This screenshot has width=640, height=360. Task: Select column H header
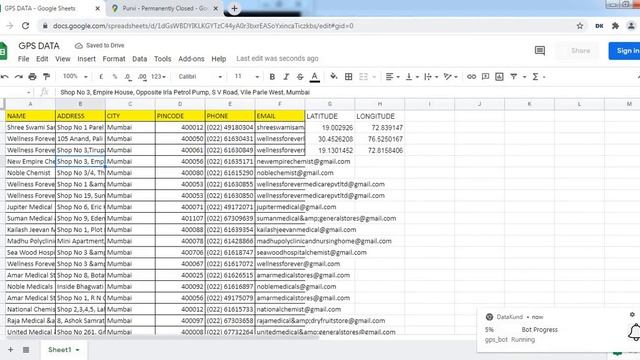(x=380, y=104)
